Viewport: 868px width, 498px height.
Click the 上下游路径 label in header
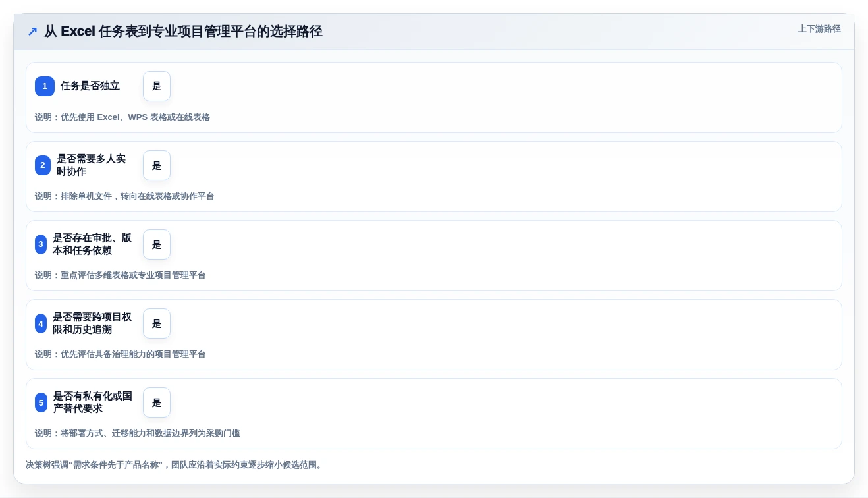point(819,29)
